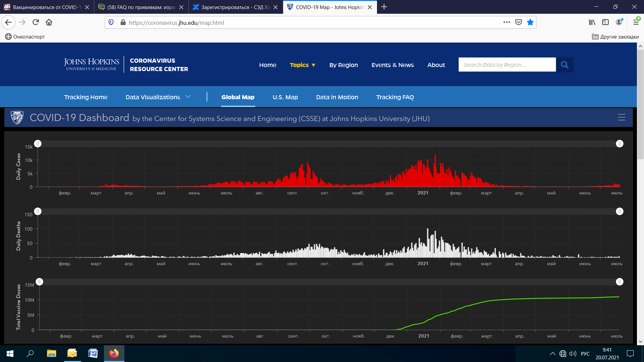The height and width of the screenshot is (362, 644).
Task: Switch to U.S. Map tab
Action: tap(285, 97)
